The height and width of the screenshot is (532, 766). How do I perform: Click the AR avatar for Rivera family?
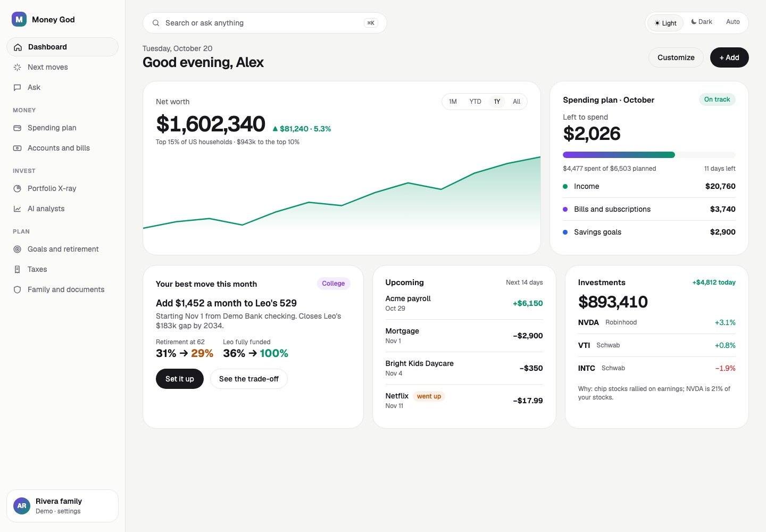[x=22, y=506]
